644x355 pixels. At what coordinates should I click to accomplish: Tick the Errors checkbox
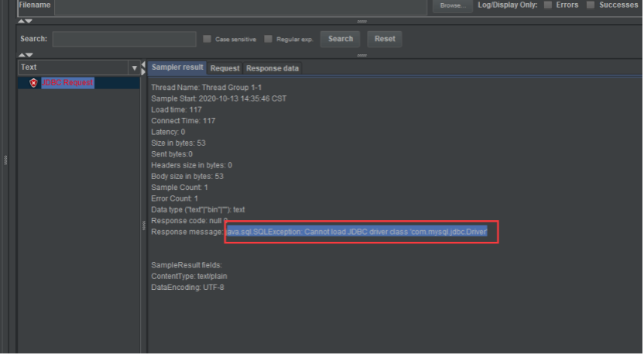click(x=548, y=5)
